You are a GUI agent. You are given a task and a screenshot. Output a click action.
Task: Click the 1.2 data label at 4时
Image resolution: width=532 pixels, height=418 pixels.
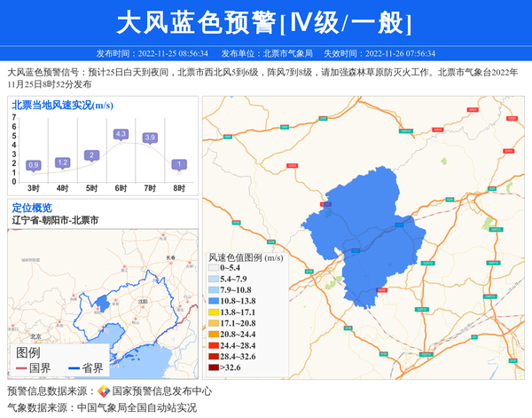tap(62, 162)
